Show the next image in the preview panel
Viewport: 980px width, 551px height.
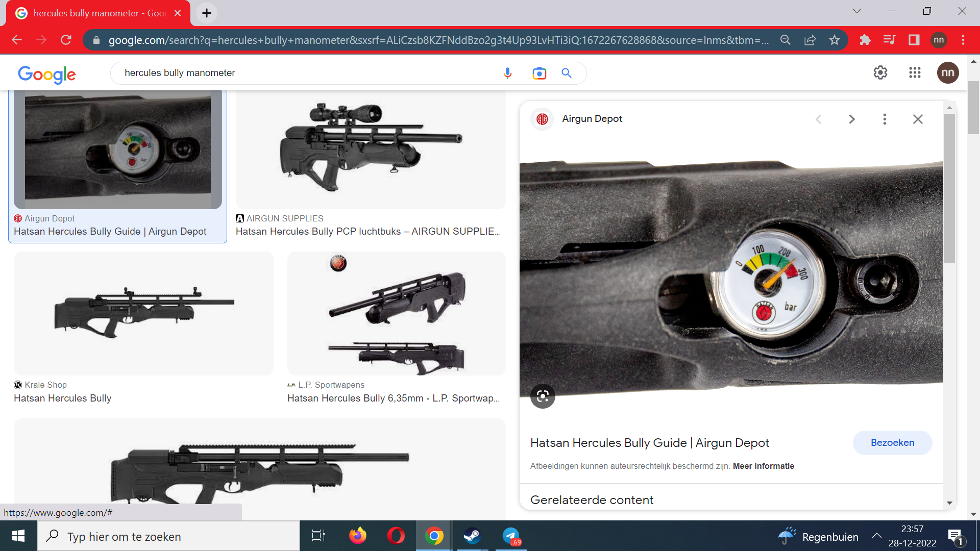852,119
